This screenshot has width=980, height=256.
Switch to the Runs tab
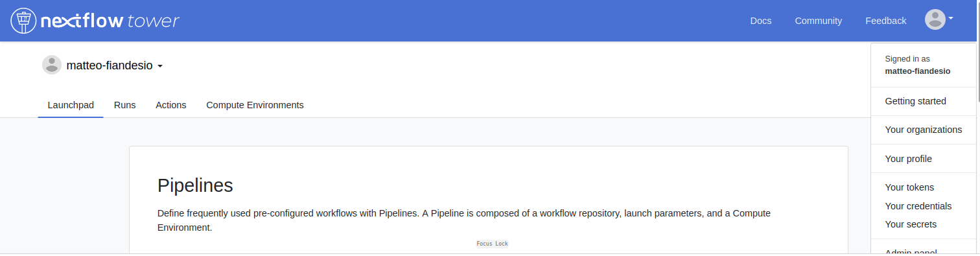[x=125, y=105]
